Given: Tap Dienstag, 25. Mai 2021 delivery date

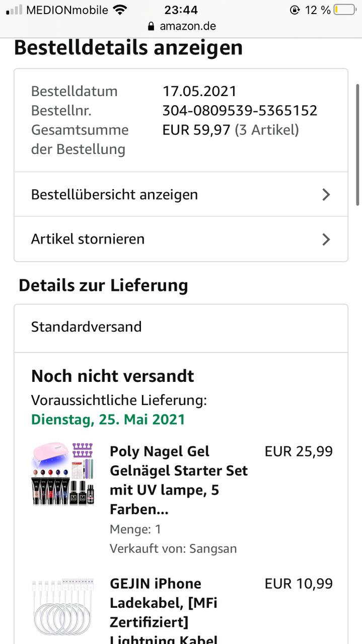Looking at the screenshot, I should tap(108, 420).
